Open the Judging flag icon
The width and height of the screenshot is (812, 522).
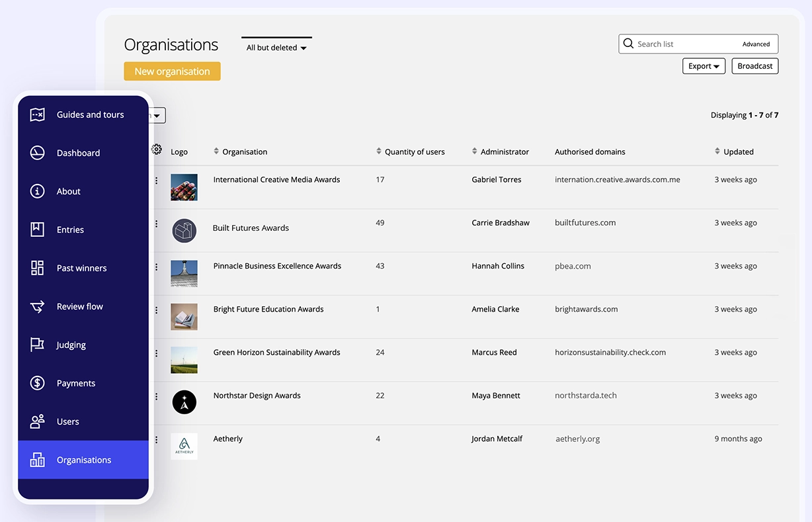pos(38,345)
